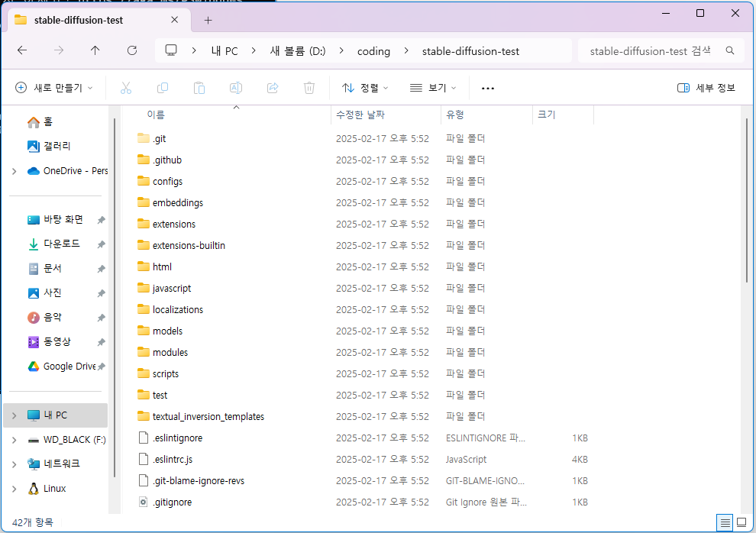The width and height of the screenshot is (756, 533).
Task: Open Desktop (바탕 화면) in quick access
Action: pyautogui.click(x=56, y=220)
